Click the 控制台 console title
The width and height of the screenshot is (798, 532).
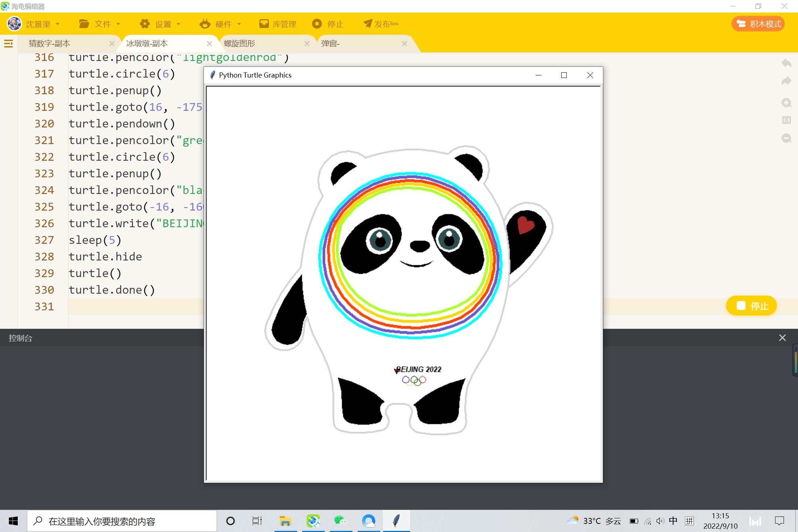pos(20,338)
